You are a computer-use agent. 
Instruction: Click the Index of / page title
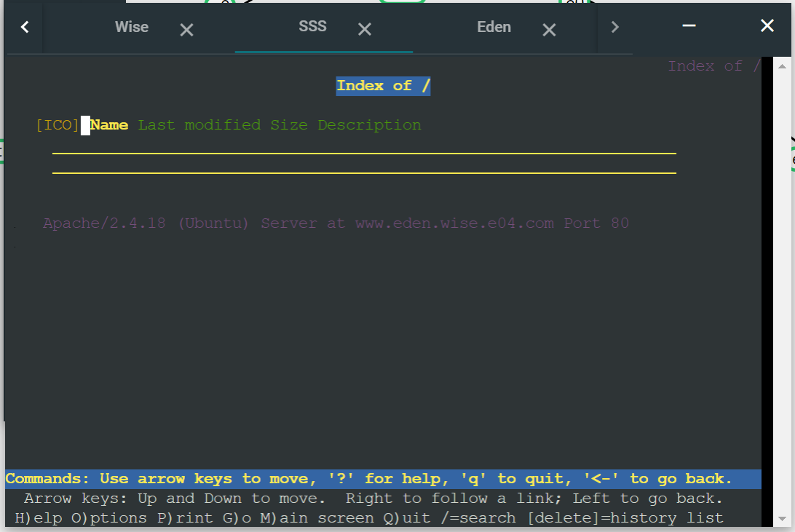point(383,85)
